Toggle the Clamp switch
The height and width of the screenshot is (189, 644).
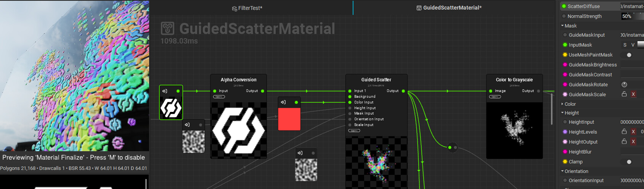tap(629, 162)
